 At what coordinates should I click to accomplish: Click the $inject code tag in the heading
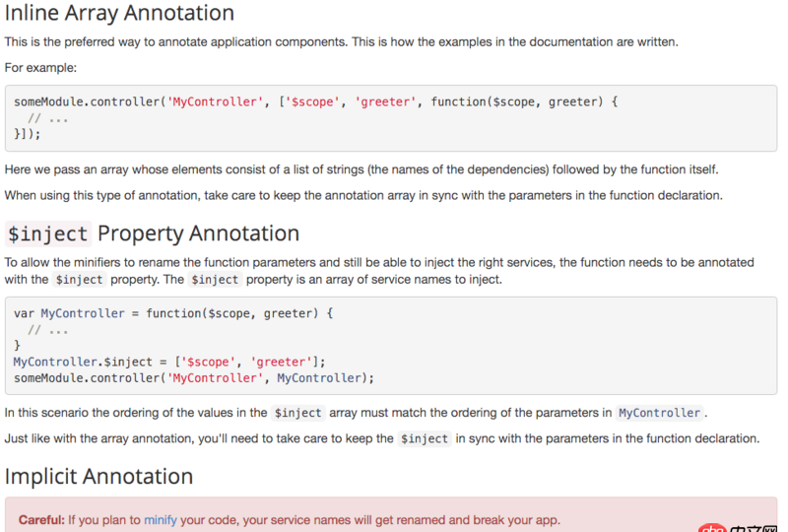48,234
